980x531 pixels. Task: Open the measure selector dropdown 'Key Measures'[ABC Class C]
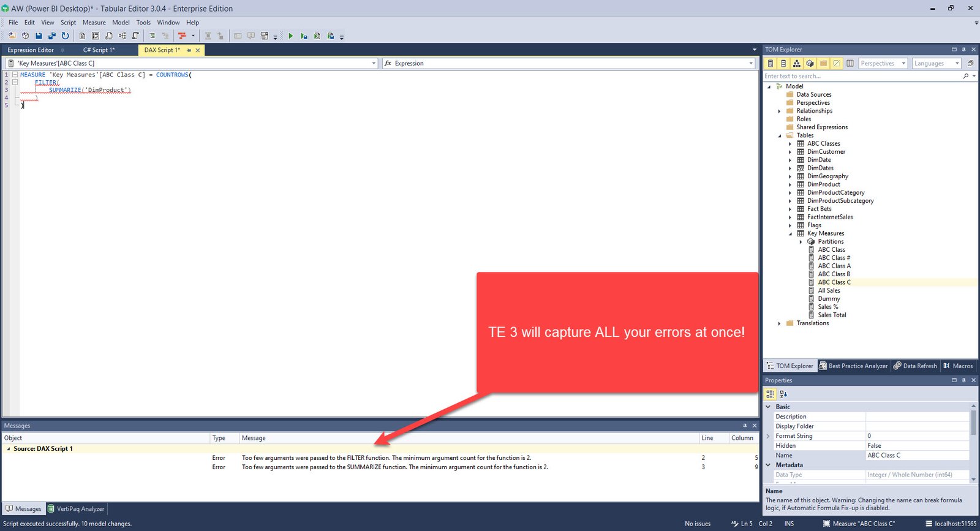click(374, 63)
